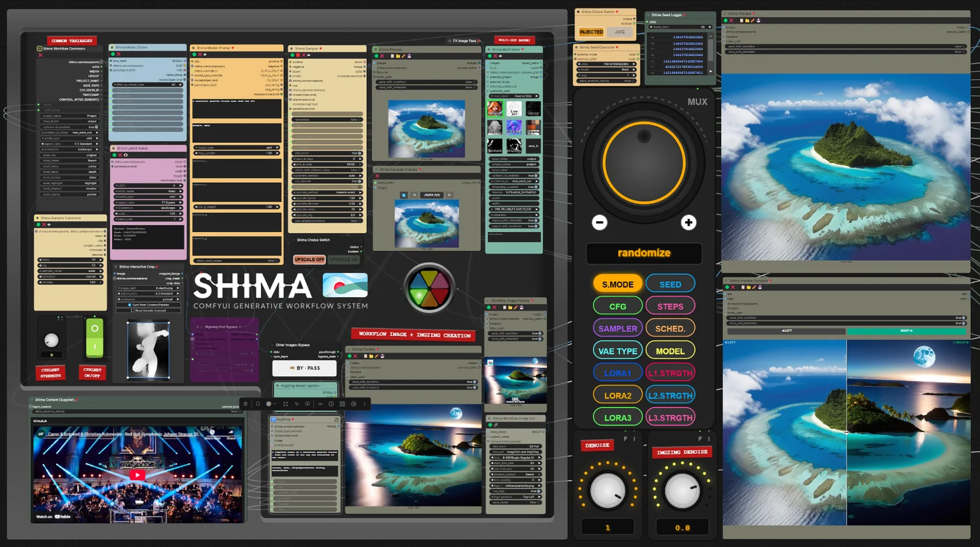The width and height of the screenshot is (980, 547).
Task: Click the red X icon in the top-right Shima Preview
Action: coord(731,20)
